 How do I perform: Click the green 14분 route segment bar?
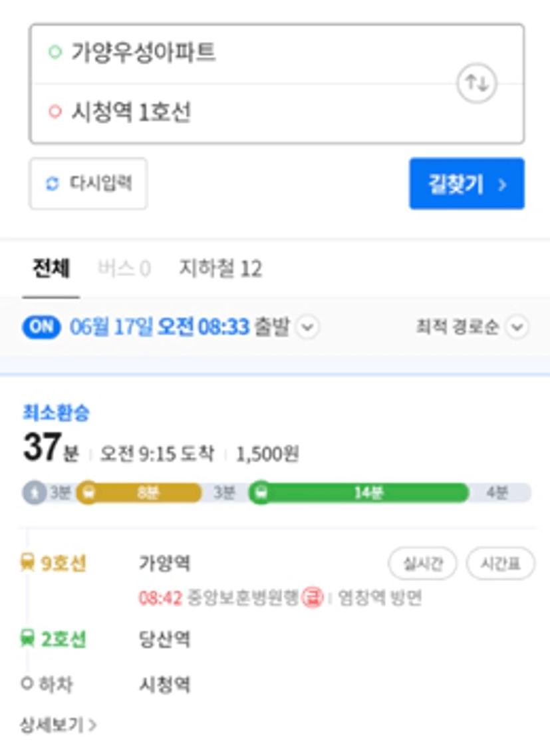tap(359, 492)
